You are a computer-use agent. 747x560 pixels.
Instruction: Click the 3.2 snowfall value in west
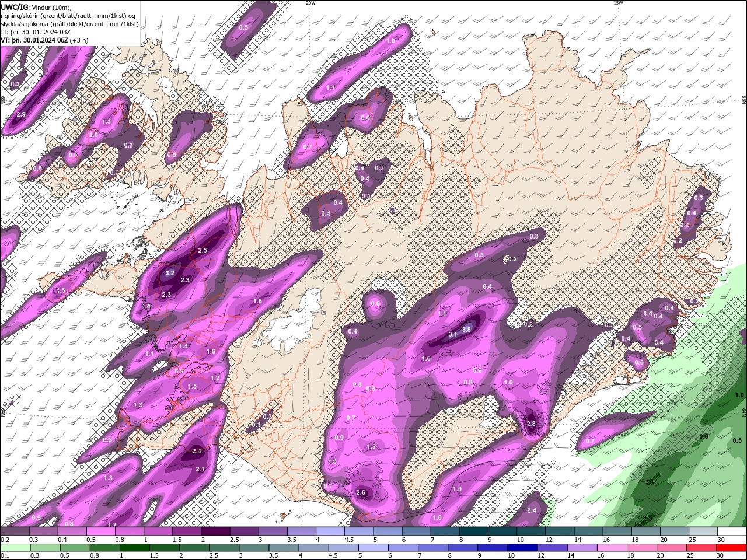[x=170, y=273]
